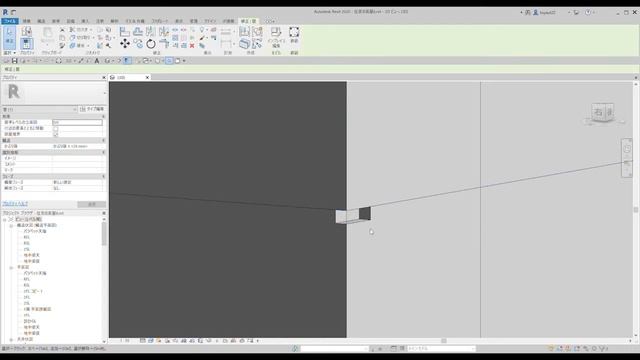Collapse the structural plans node in Project Browser

[x=11, y=225]
